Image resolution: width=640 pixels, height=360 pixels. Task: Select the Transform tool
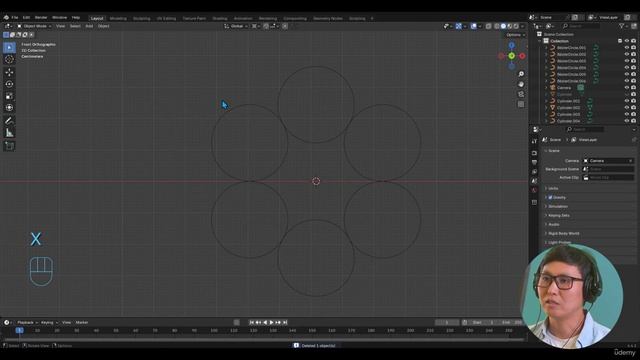pos(9,108)
